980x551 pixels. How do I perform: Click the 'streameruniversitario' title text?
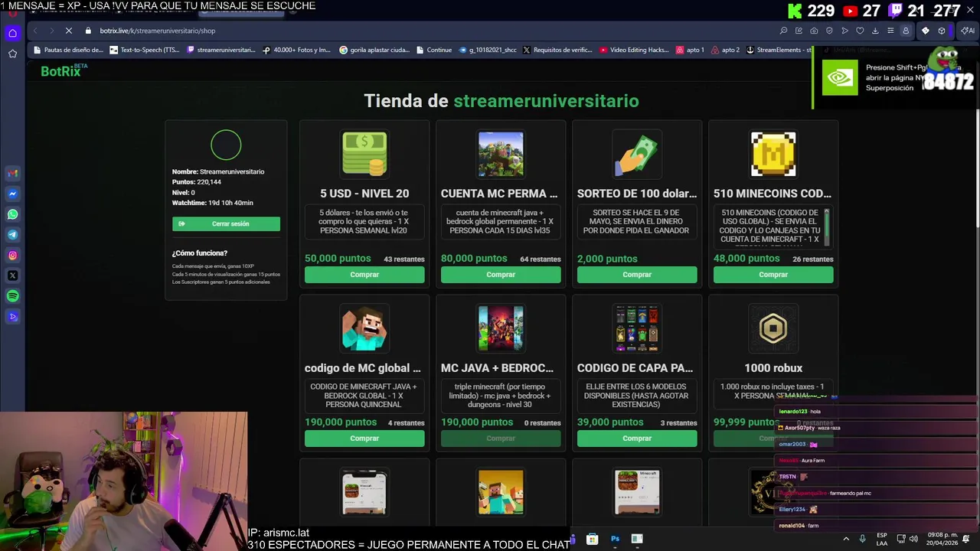pos(546,101)
